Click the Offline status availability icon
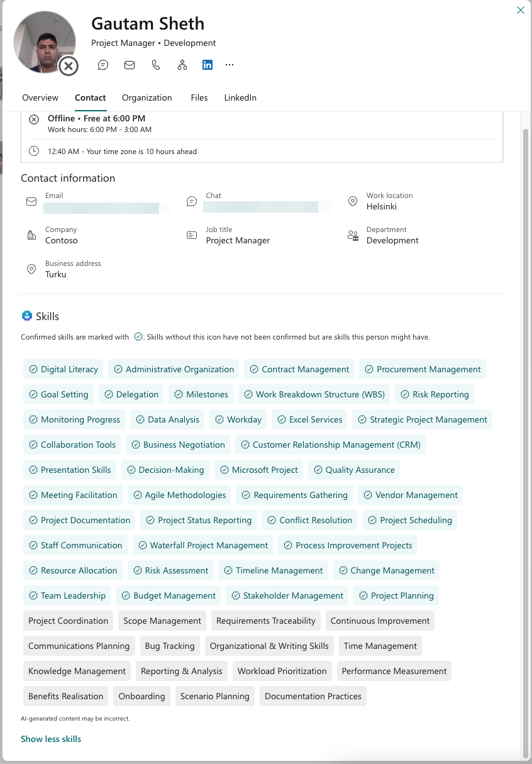The image size is (532, 764). point(34,119)
